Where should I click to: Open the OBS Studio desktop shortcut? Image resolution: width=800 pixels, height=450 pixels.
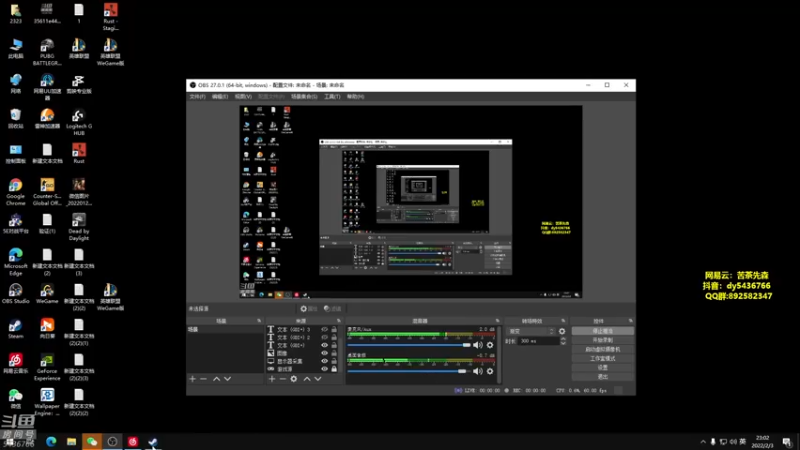click(x=15, y=294)
